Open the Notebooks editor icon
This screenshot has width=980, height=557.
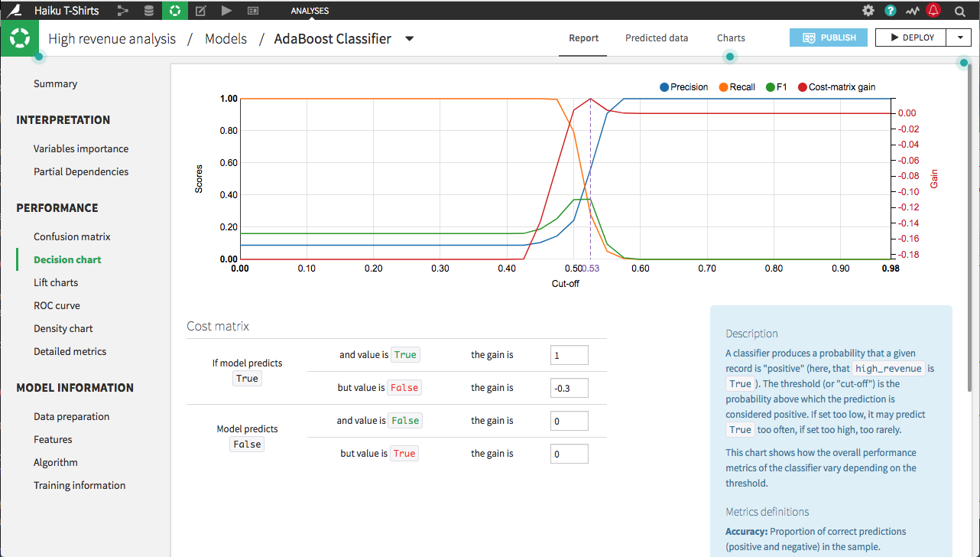[x=200, y=10]
